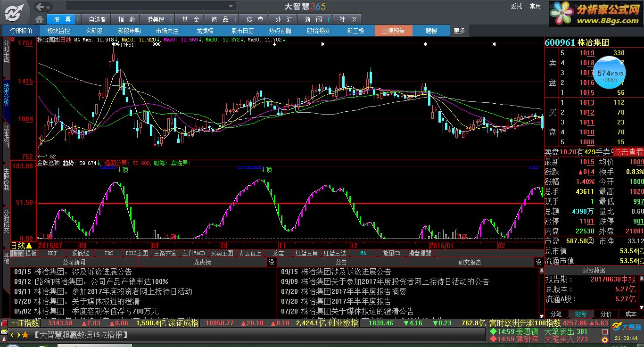Select the 分笔 tab in quote panel
Viewport: 644px width, 347px height.
[556, 314]
